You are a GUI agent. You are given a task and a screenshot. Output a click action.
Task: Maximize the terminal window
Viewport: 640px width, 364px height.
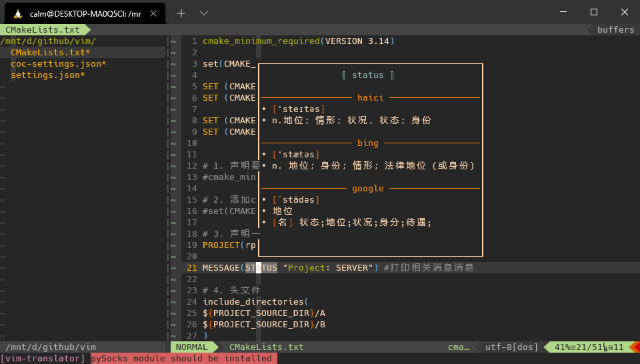[594, 12]
